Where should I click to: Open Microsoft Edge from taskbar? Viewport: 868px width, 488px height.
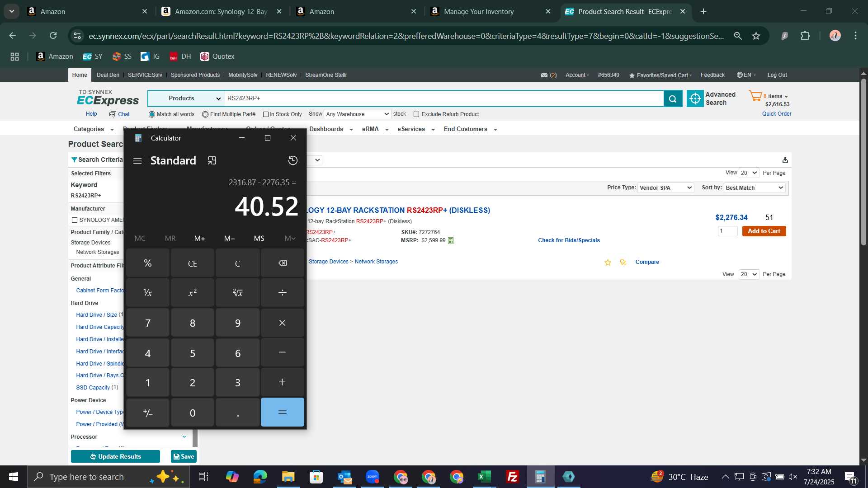pyautogui.click(x=260, y=477)
